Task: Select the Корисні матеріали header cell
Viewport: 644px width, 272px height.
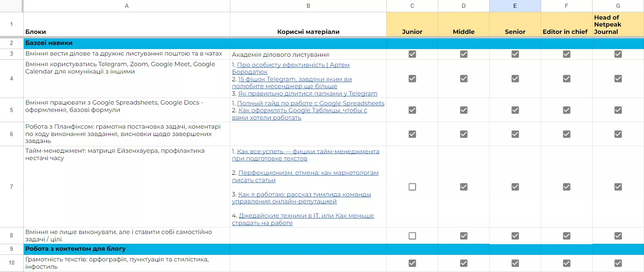Action: click(x=308, y=24)
